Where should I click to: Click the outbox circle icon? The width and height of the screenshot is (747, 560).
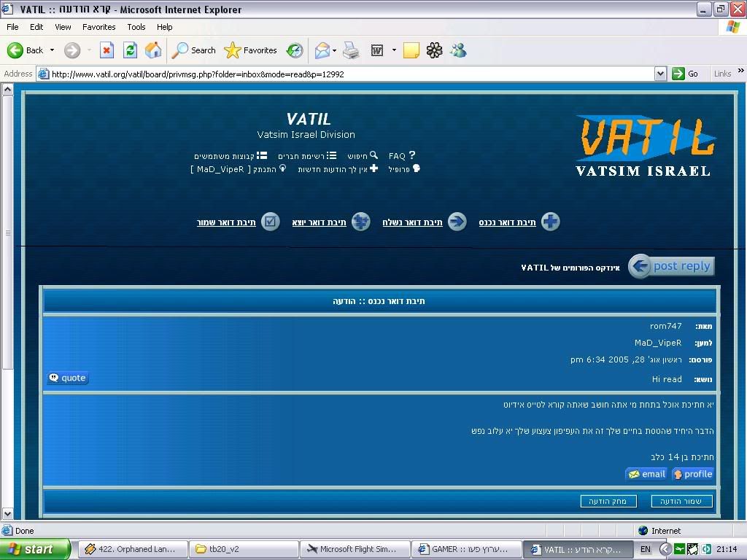point(361,222)
